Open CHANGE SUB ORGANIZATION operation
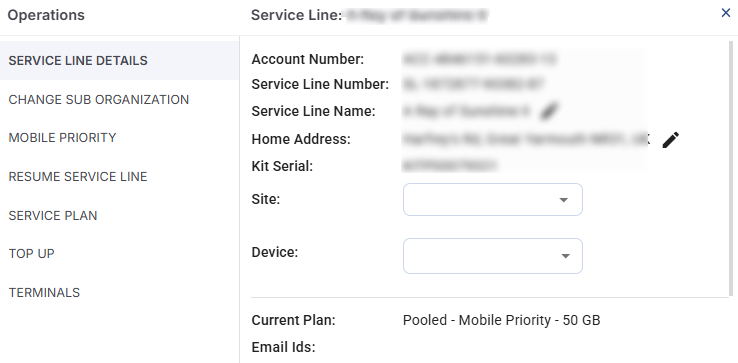738x363 pixels. 119,100
